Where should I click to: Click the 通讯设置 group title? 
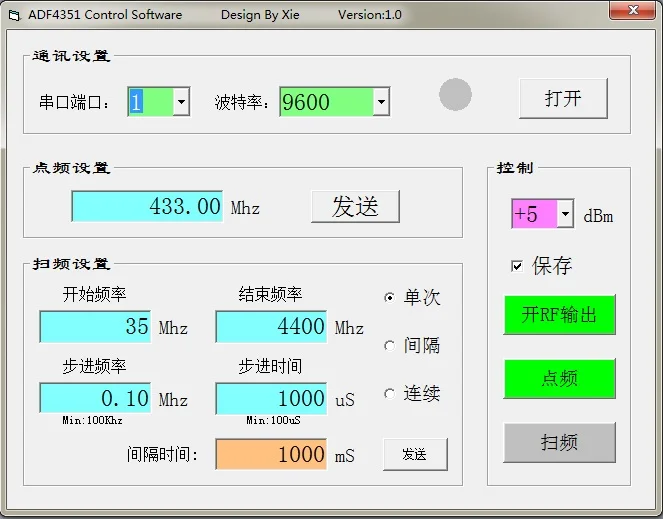click(x=71, y=56)
